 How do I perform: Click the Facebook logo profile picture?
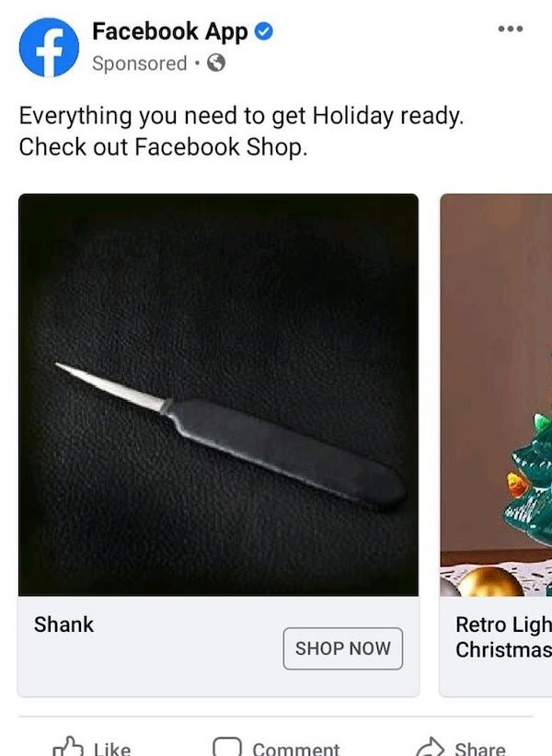[49, 47]
